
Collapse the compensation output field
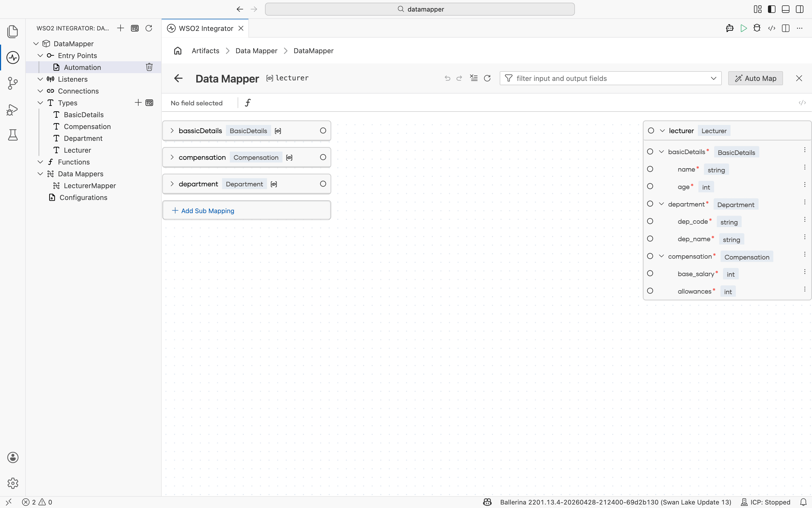[x=661, y=256]
